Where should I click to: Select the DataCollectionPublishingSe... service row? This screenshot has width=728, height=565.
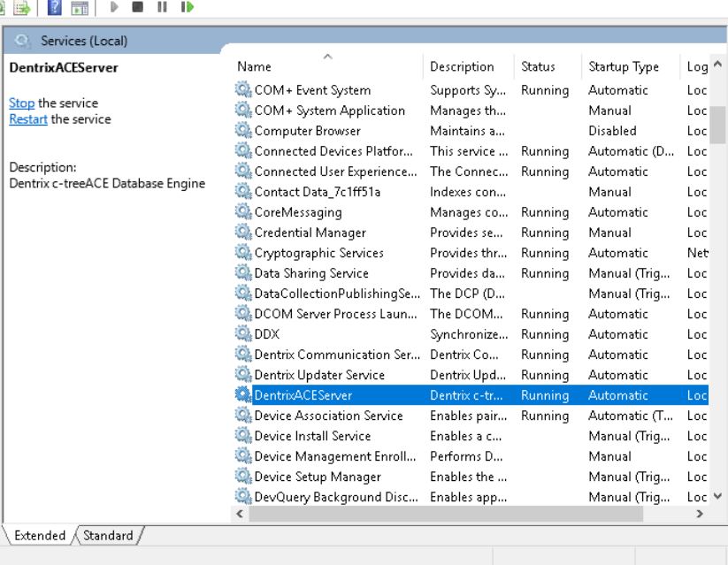(x=471, y=294)
